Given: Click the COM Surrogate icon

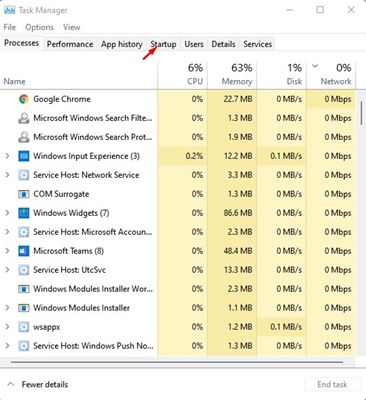Looking at the screenshot, I should pos(24,194).
